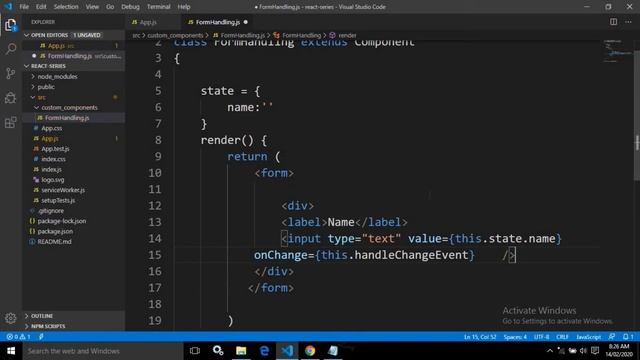Click the taskbar search box
Image resolution: width=640 pixels, height=360 pixels.
(103, 351)
